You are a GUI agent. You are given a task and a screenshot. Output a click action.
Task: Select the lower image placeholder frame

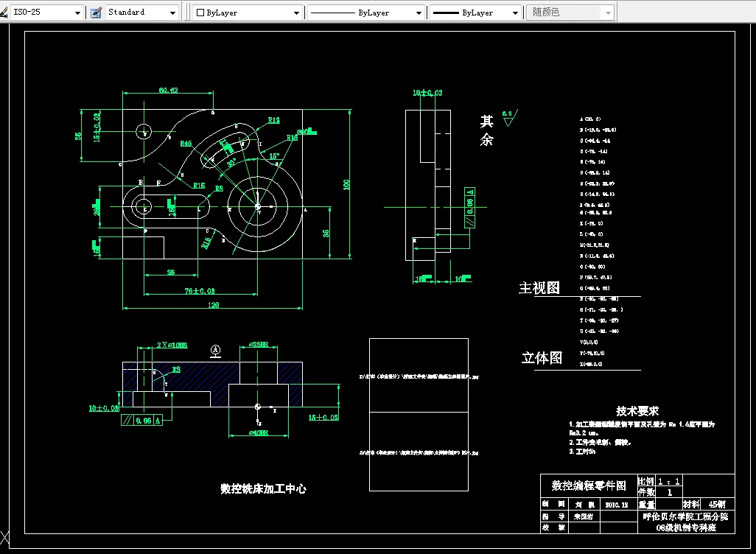pos(419,452)
